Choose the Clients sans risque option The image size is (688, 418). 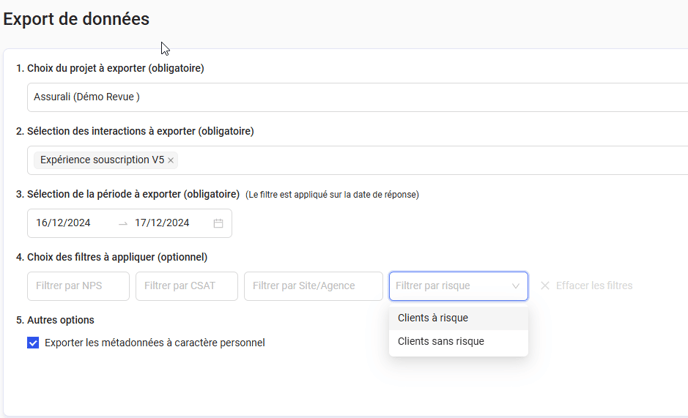pyautogui.click(x=441, y=341)
